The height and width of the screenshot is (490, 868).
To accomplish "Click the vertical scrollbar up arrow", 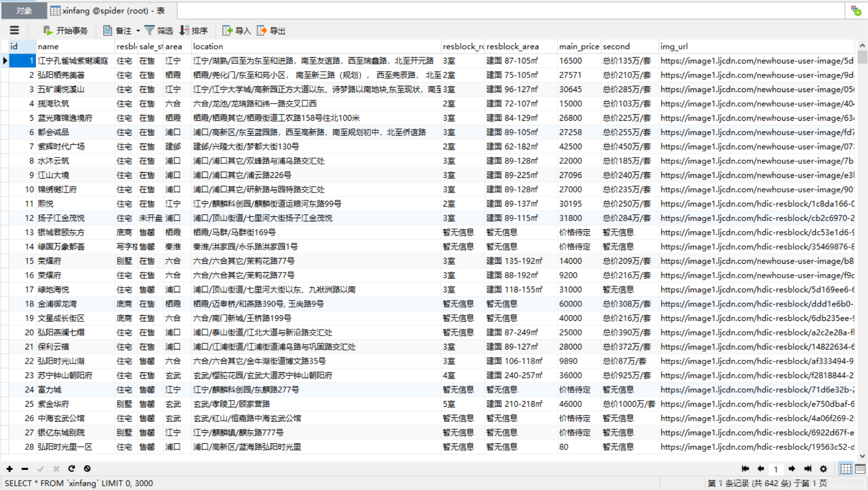I will (862, 46).
